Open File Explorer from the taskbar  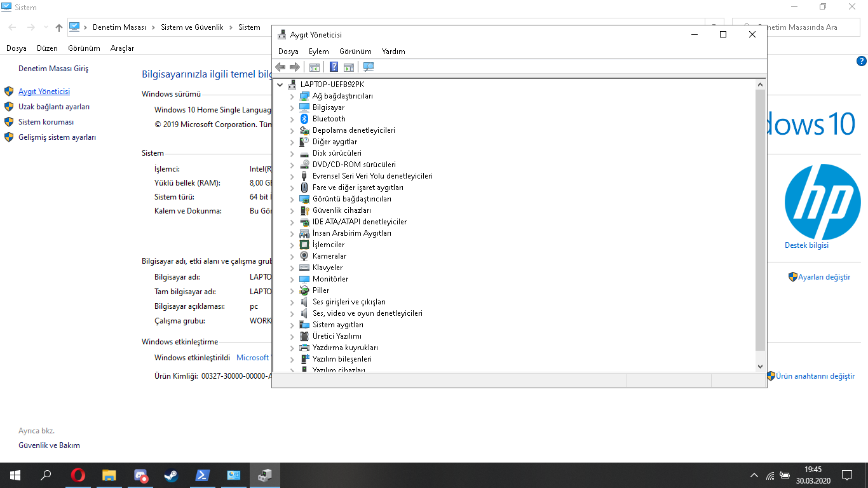[x=109, y=475]
